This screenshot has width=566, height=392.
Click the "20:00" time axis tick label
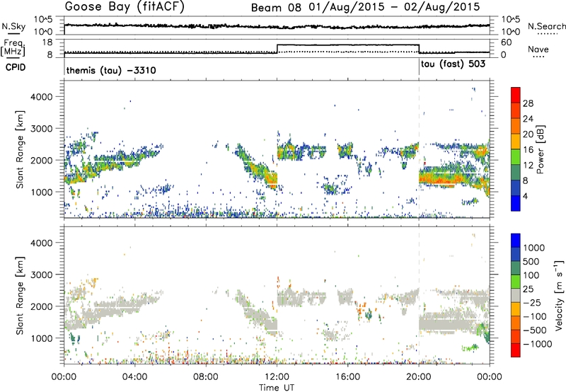(418, 377)
